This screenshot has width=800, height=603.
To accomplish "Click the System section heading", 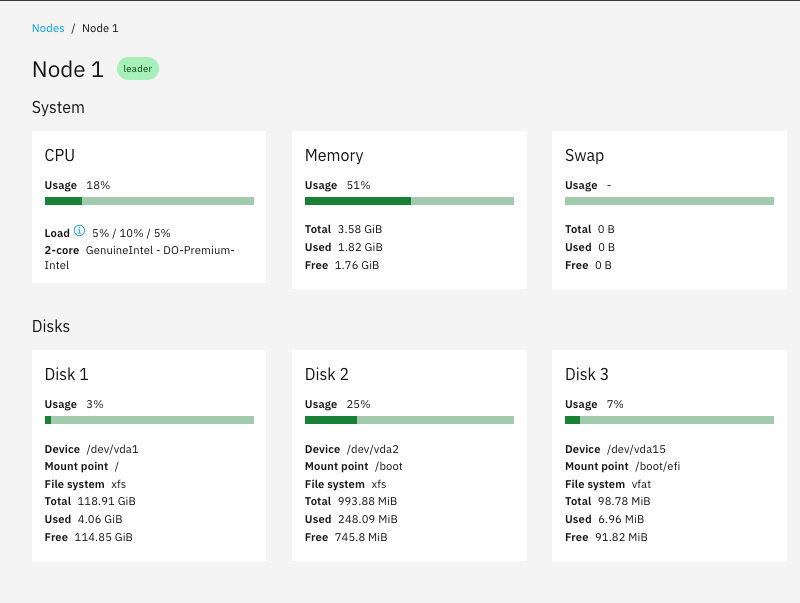I will [58, 108].
